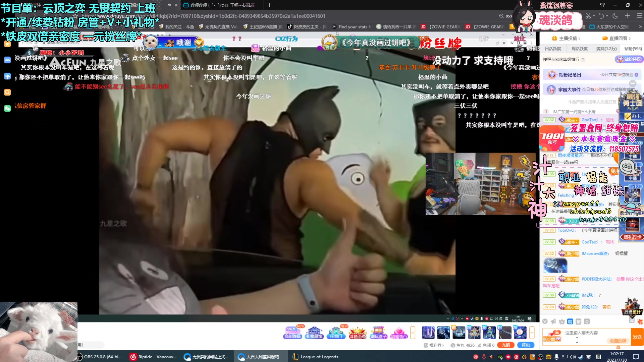This screenshot has width=644, height=362.
Task: Toggle the 英 input language indicator
Action: coord(589,357)
